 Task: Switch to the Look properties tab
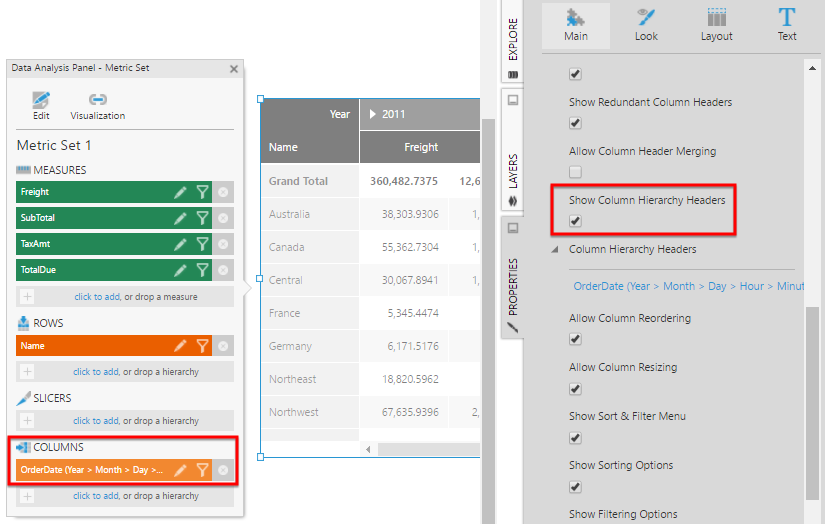[x=646, y=25]
